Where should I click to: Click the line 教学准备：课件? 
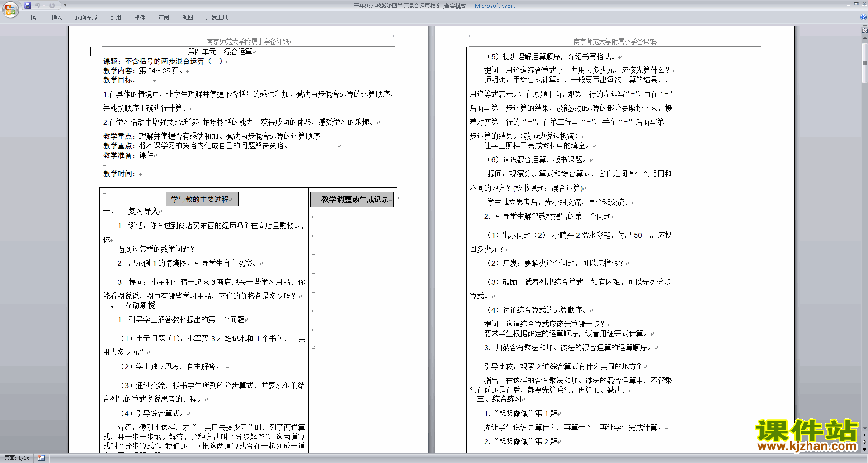pyautogui.click(x=128, y=155)
